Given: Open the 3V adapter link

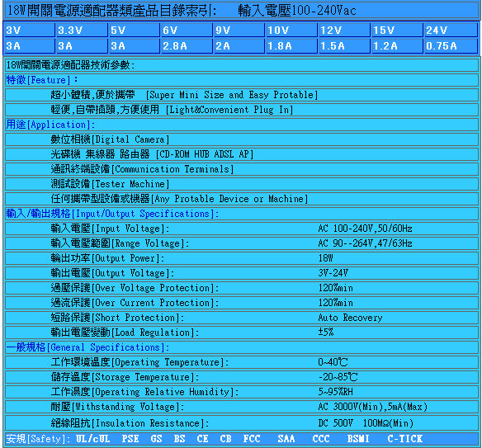Looking at the screenshot, I should click(30, 30).
